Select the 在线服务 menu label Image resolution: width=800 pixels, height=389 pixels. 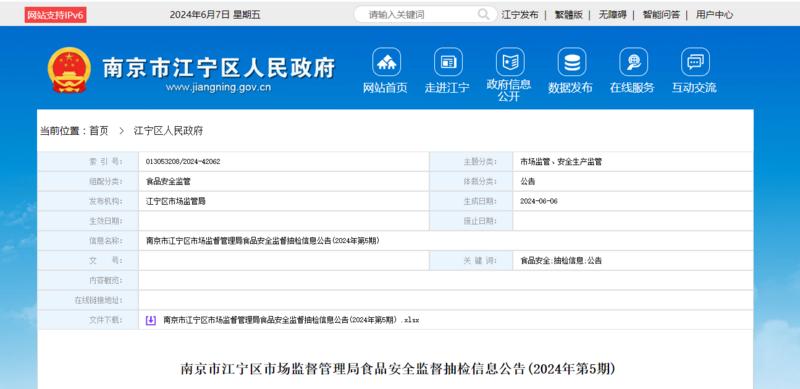tap(632, 88)
